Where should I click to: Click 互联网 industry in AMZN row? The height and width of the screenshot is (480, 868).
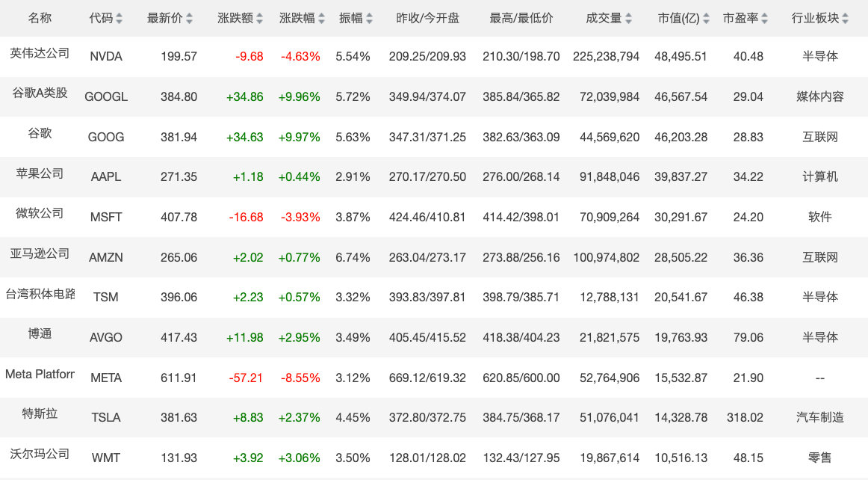(820, 258)
